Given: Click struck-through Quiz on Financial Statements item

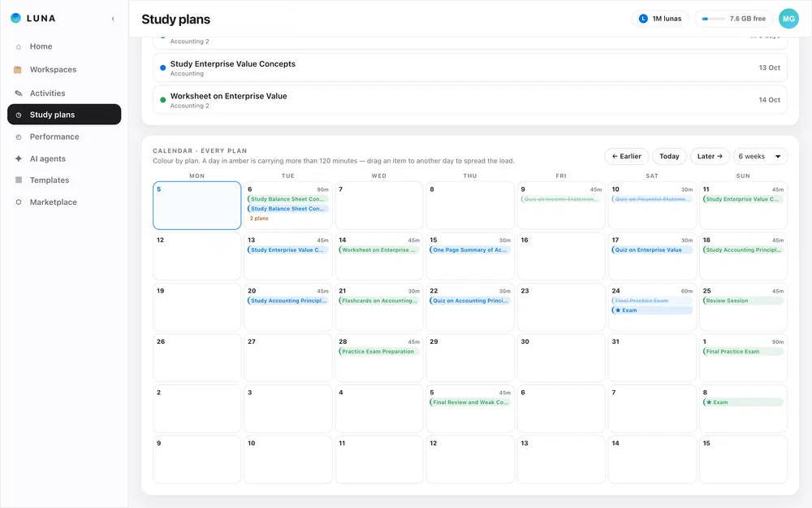Looking at the screenshot, I should (652, 199).
